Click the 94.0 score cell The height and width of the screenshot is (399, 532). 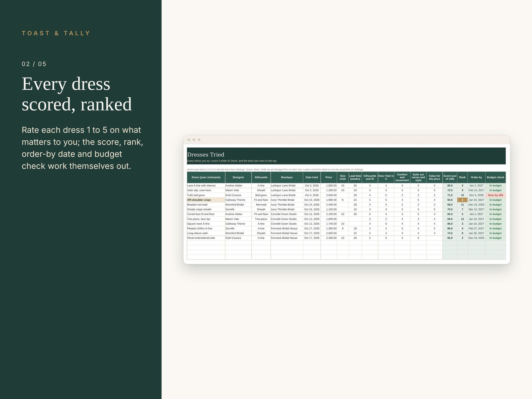click(450, 200)
